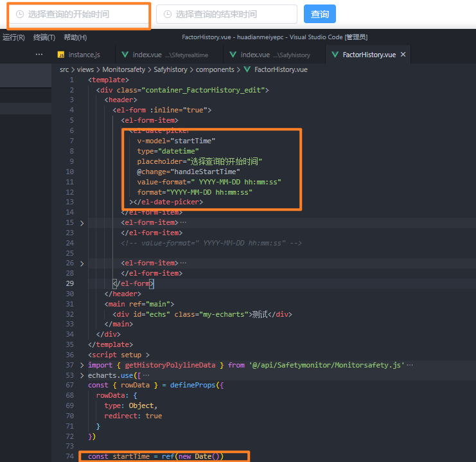The width and height of the screenshot is (476, 462).
Task: Open the editor tabs overflow ellipsis
Action: tap(39, 55)
